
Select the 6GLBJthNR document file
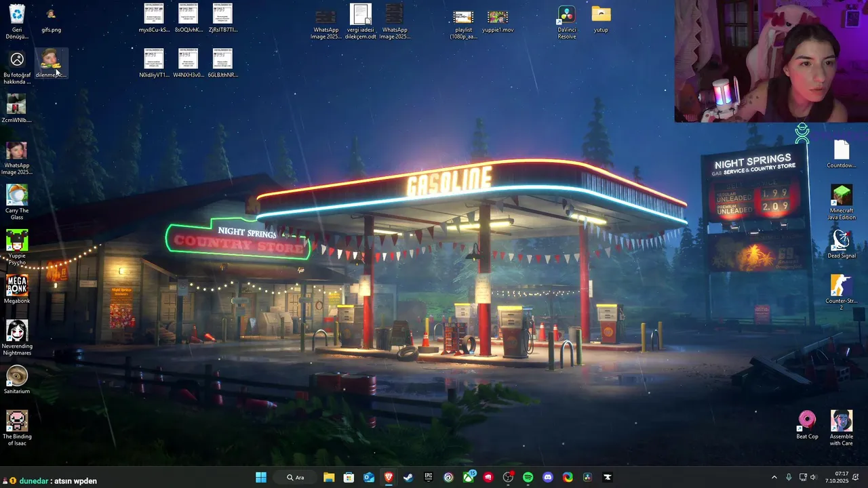222,64
